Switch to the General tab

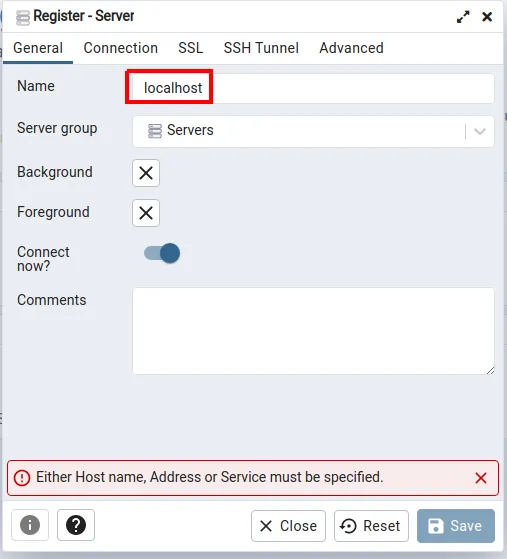[x=38, y=48]
